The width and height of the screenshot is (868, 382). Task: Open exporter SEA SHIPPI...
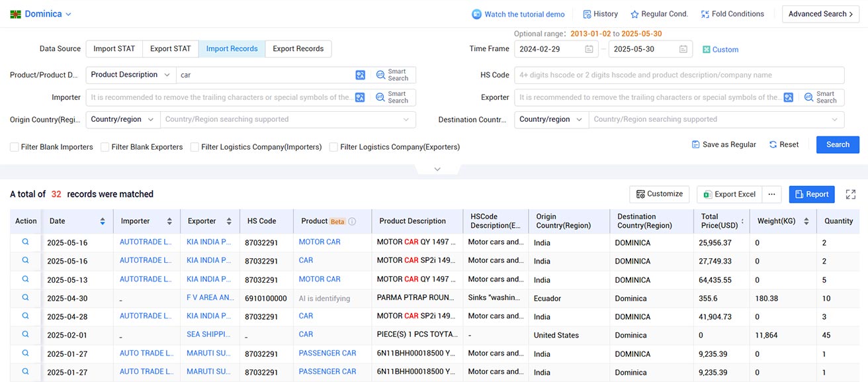point(208,335)
